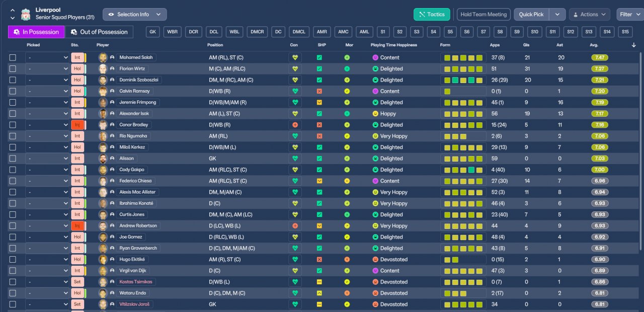Tick the checkbox for Florian Wirtz
The image size is (644, 312).
tap(13, 68)
